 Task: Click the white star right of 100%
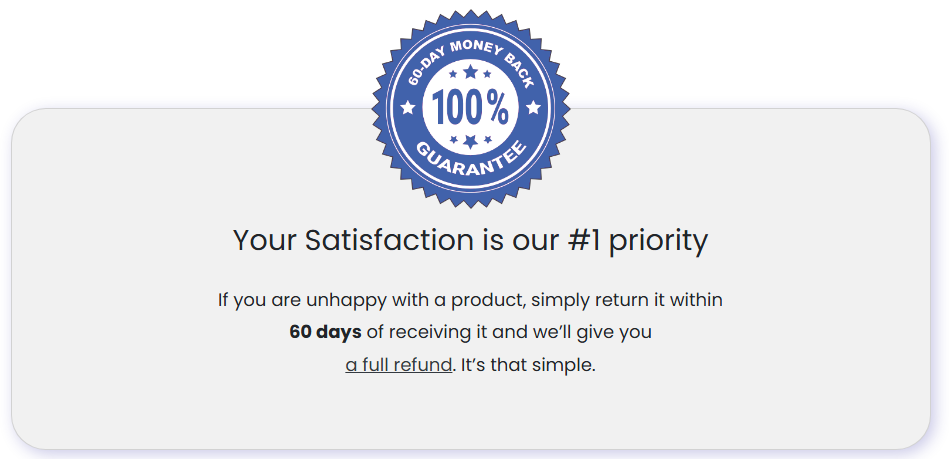click(x=533, y=107)
